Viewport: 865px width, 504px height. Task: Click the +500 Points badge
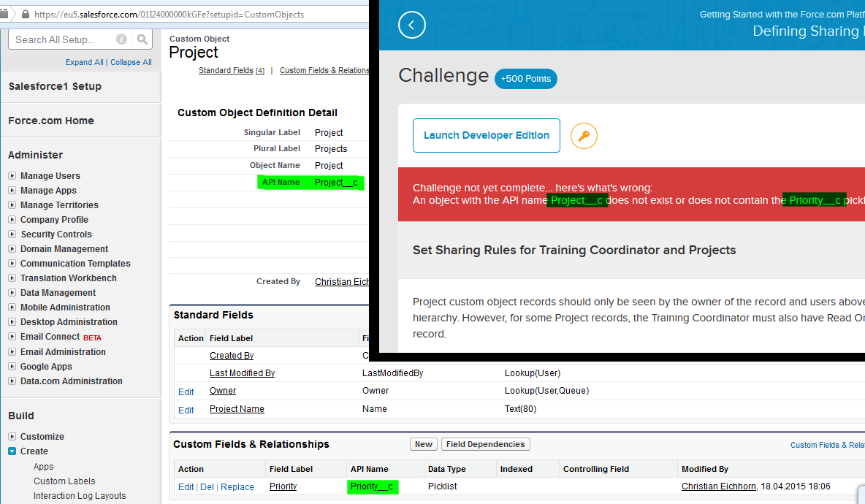526,79
